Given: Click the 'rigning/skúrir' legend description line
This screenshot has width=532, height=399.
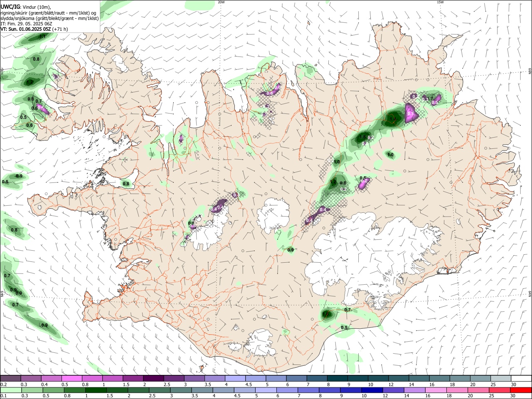Looking at the screenshot, I should coord(48,12).
